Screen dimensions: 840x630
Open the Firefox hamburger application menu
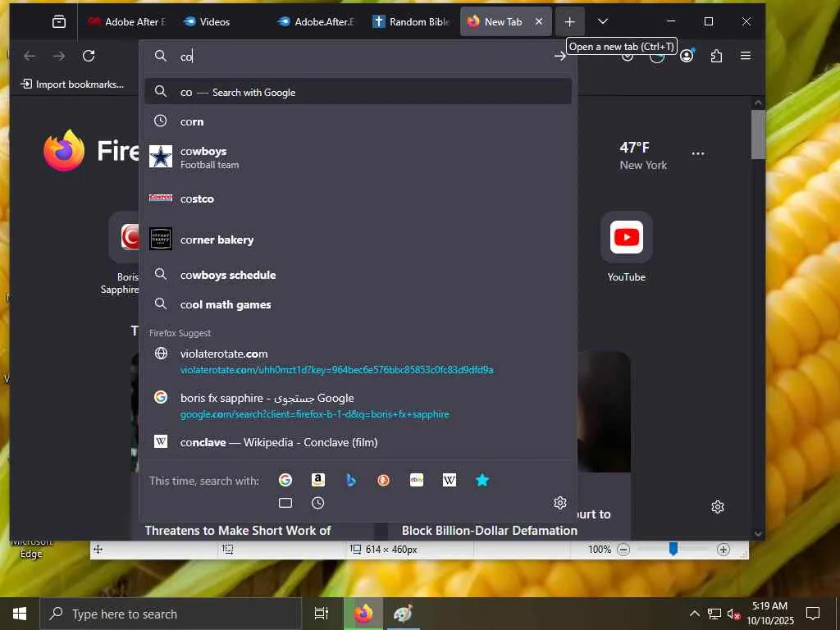pos(746,56)
